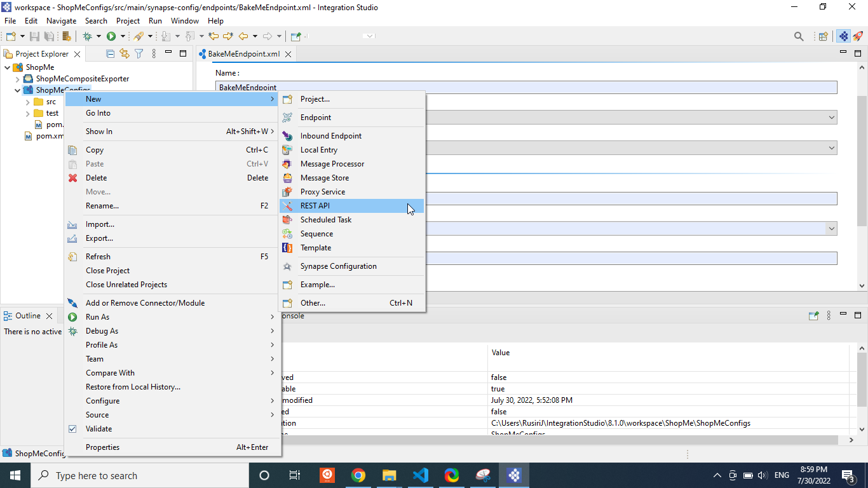Image resolution: width=868 pixels, height=488 pixels.
Task: Click the Debug bug toolbar icon
Action: [x=88, y=37]
